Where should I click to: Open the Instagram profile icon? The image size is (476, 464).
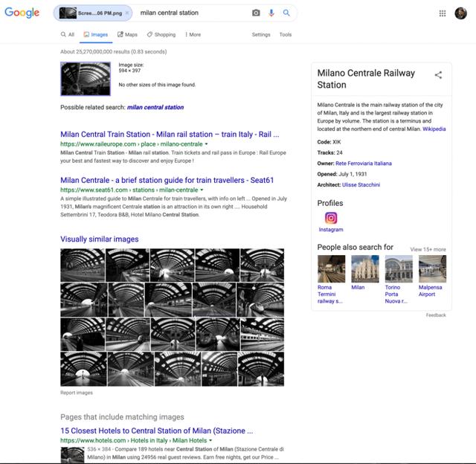(331, 218)
